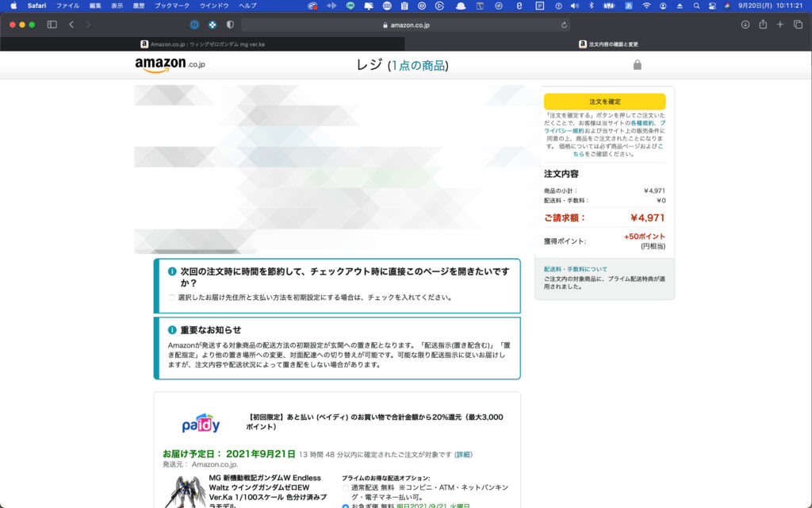Switch to 注文内容の確認と変更 tab

608,44
